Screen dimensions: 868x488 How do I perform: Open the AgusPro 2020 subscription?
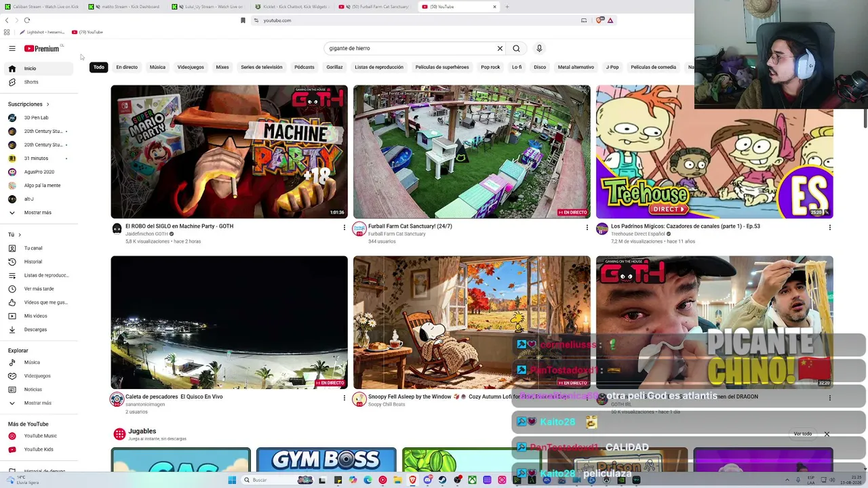(x=40, y=172)
